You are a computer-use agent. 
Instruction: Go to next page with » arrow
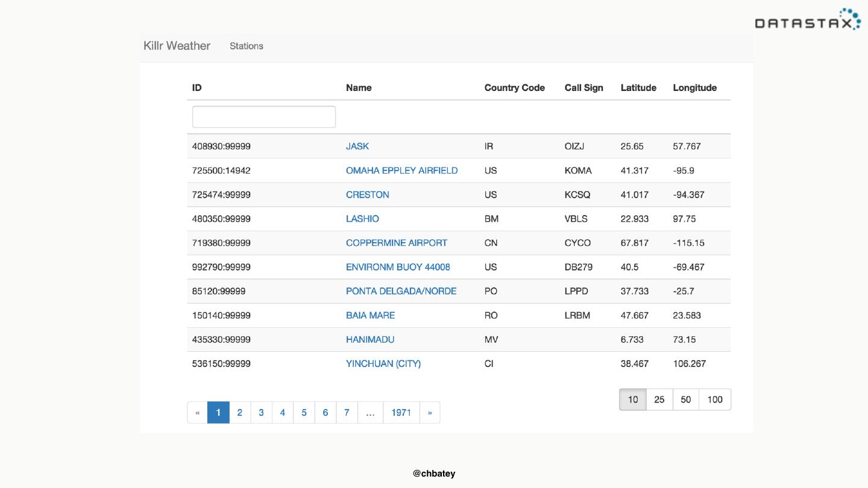point(430,413)
